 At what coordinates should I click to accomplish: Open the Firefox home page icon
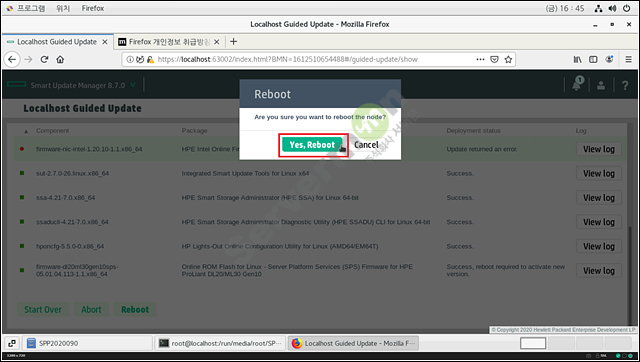tap(60, 60)
